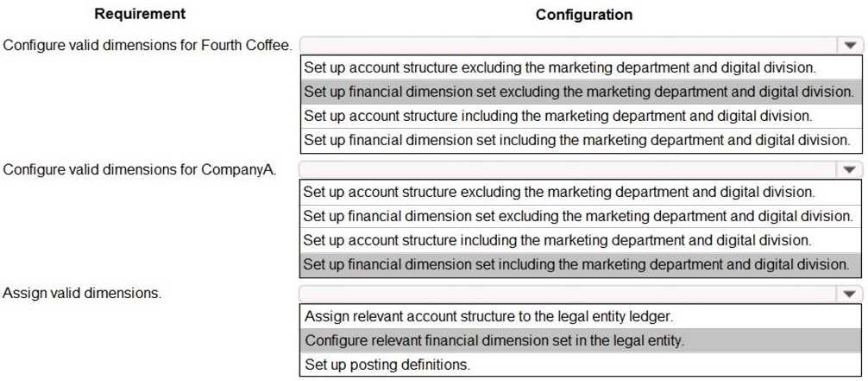This screenshot has width=868, height=381.
Task: Click the Fourth Coffee configuration combo box field
Action: click(581, 46)
